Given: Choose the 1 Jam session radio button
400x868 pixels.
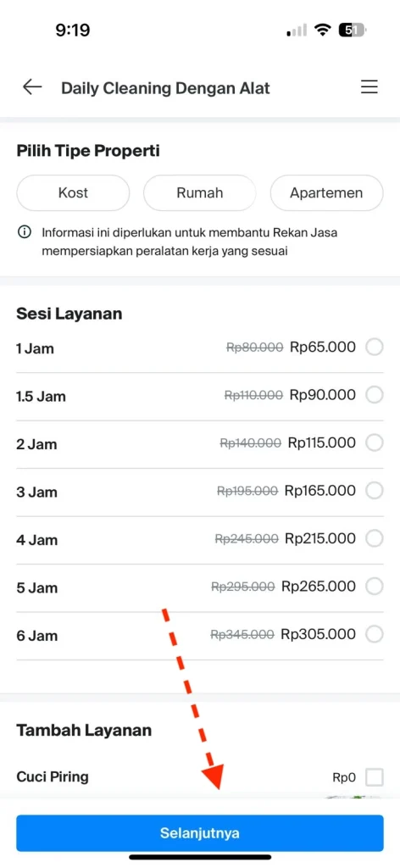Looking at the screenshot, I should coord(375,348).
